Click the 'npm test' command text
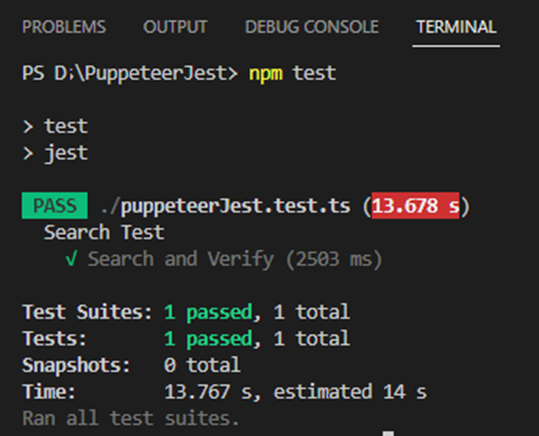Image resolution: width=539 pixels, height=436 pixels. pyautogui.click(x=293, y=73)
